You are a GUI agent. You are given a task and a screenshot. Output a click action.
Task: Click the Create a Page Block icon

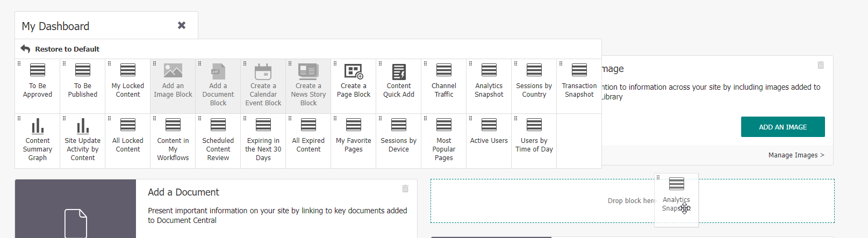point(354,71)
